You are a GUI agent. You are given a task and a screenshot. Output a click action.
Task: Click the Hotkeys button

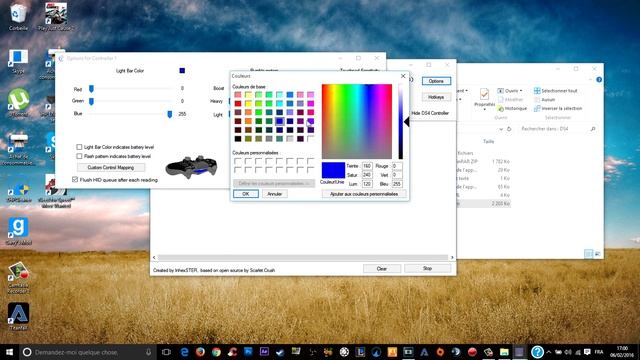pyautogui.click(x=436, y=97)
